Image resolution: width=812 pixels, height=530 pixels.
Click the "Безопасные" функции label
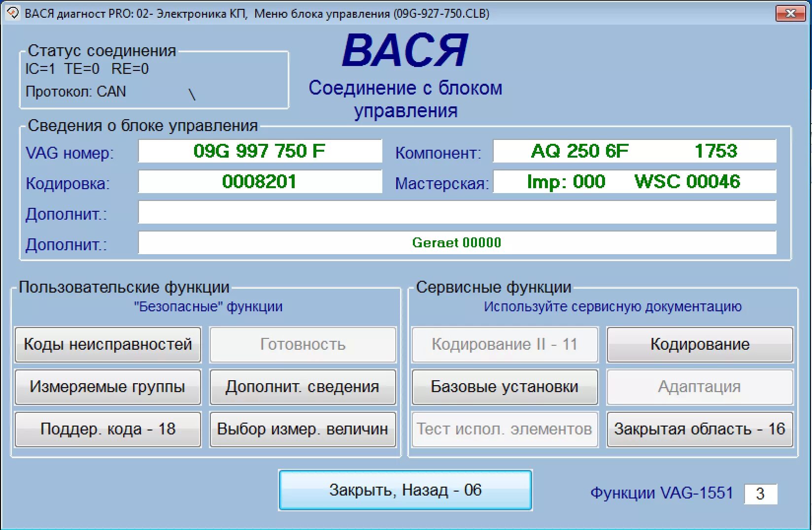(x=208, y=307)
